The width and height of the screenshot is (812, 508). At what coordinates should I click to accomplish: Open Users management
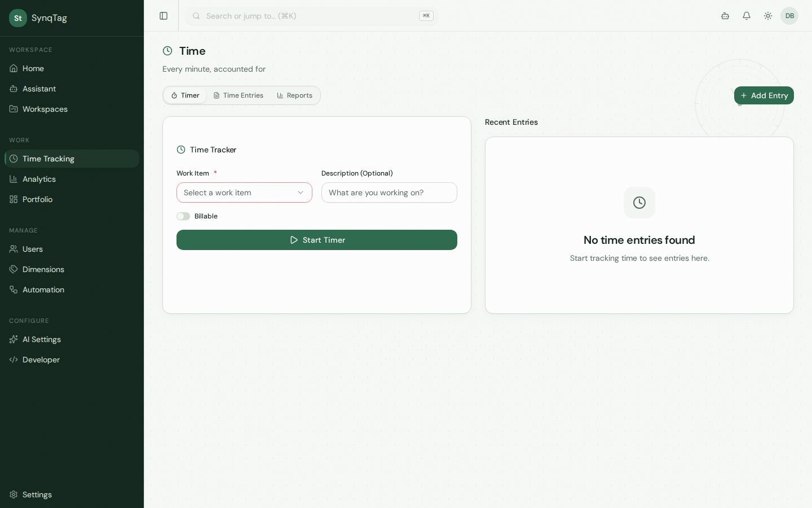(x=72, y=249)
